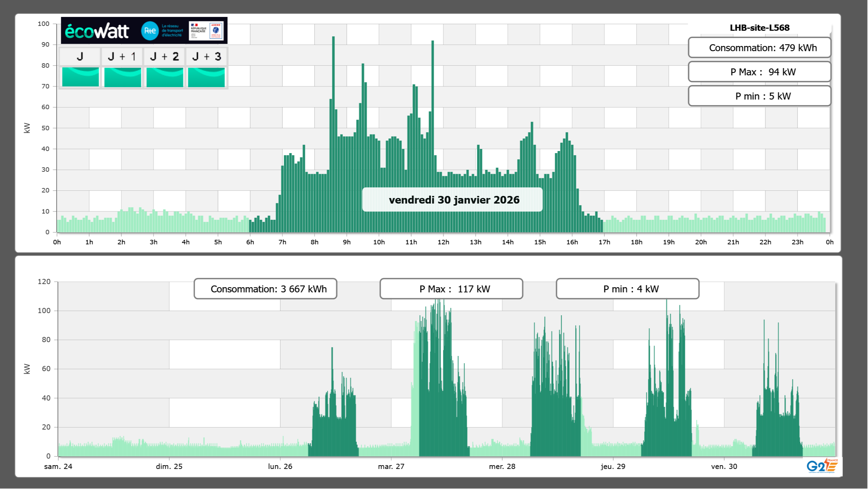Click the P min : 4 kW box
This screenshot has width=868, height=489.
[x=627, y=289]
